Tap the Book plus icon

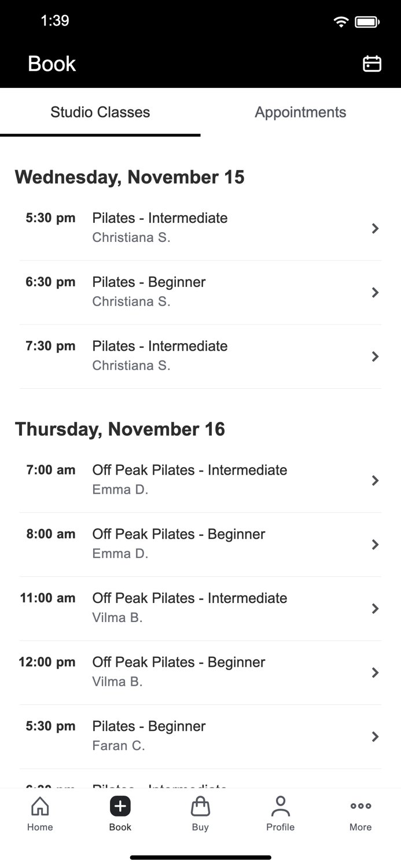[x=120, y=806]
